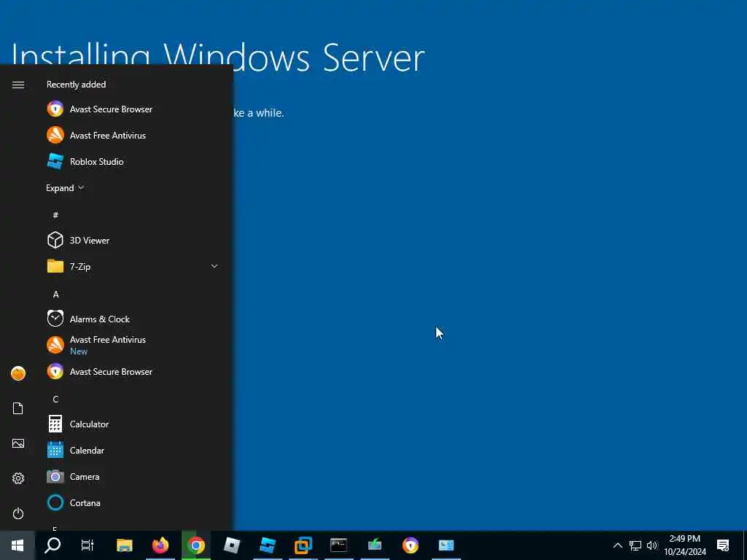The width and height of the screenshot is (747, 560).
Task: Open the green-arrow app on taskbar
Action: pyautogui.click(x=374, y=545)
